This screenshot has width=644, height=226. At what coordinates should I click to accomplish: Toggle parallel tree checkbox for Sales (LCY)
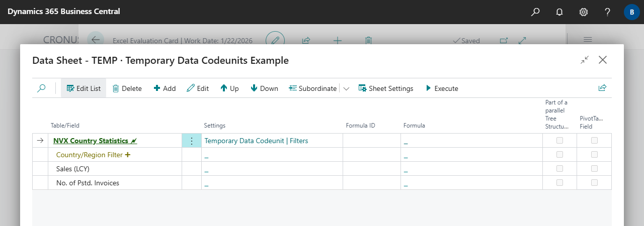(x=559, y=169)
